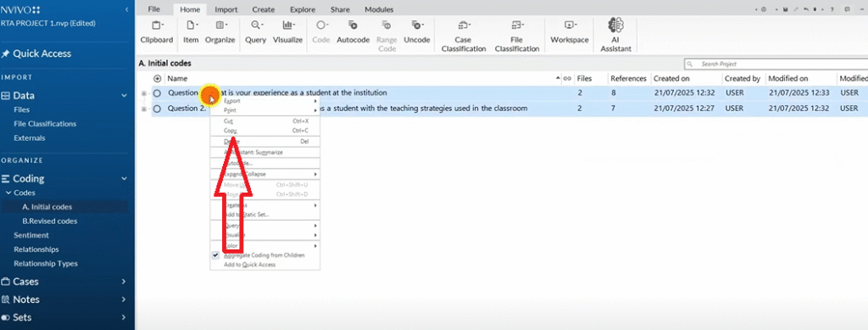This screenshot has height=330, width=868.
Task: Collapse the navigation pane with the arrow
Action: coord(127,9)
